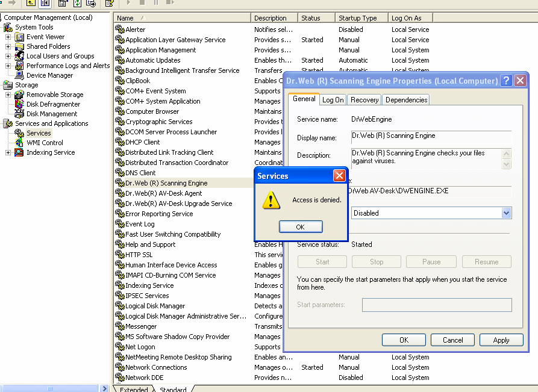Switch to the Log On tab
Viewport: 538px width, 392px height.
333,100
